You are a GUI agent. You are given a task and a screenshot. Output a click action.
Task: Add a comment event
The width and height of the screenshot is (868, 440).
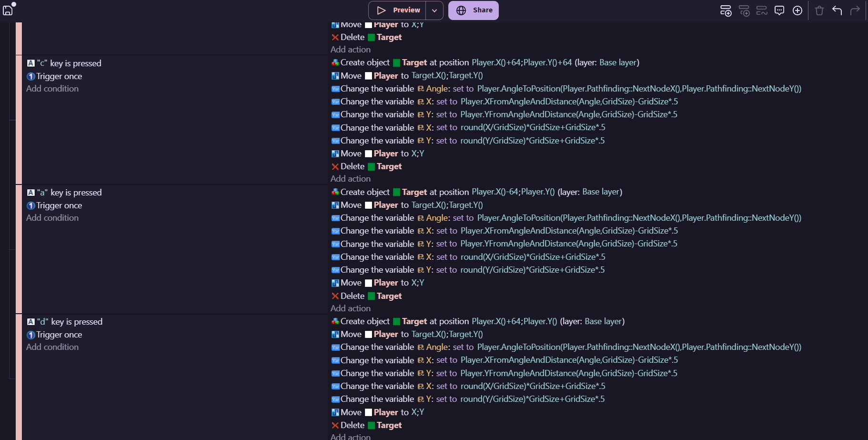779,10
